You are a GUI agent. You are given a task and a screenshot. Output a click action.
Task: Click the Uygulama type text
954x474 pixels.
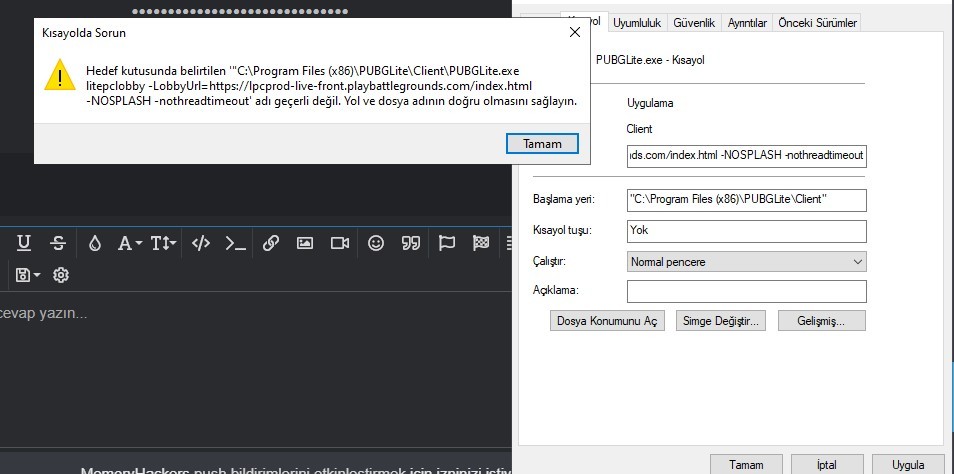click(650, 103)
